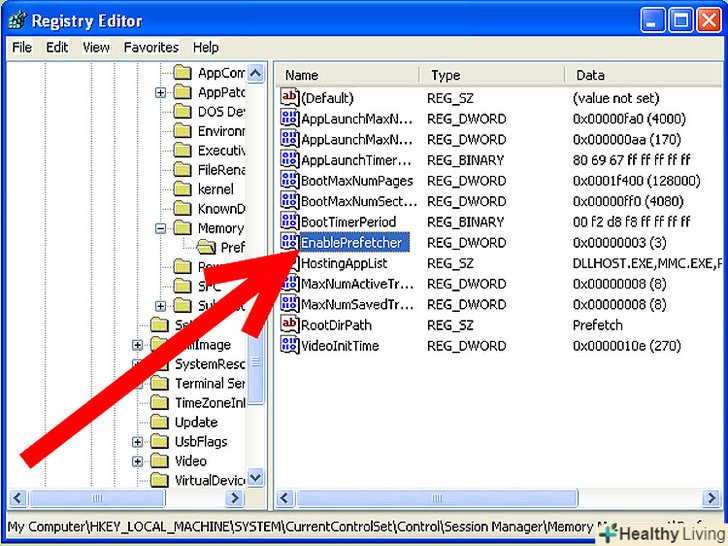Click the VideoInitTime DWORD icon
Image resolution: width=728 pixels, height=546 pixels.
pos(289,345)
